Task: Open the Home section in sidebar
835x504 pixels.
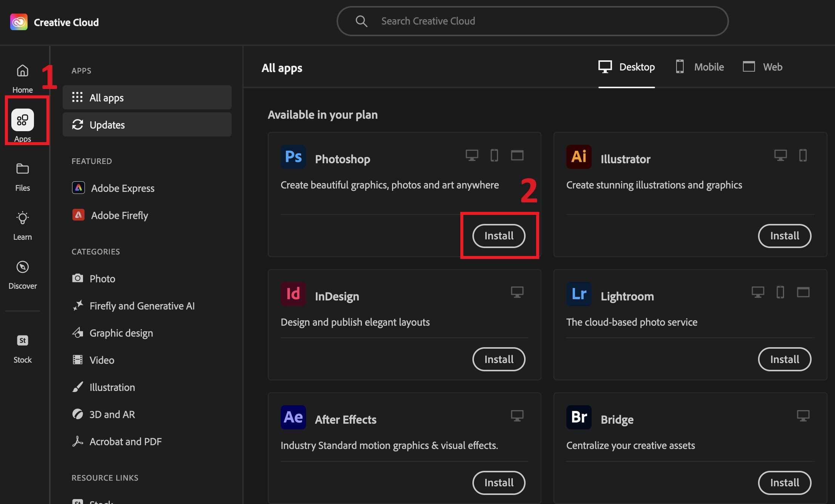Action: click(22, 77)
